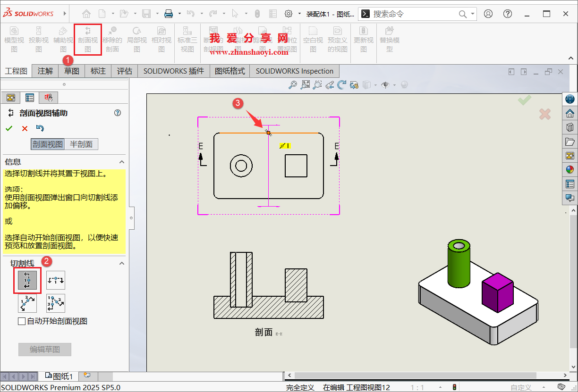This screenshot has height=392, width=578.
Task: Select the 辅助视图 auxiliary view tool
Action: tap(63, 39)
